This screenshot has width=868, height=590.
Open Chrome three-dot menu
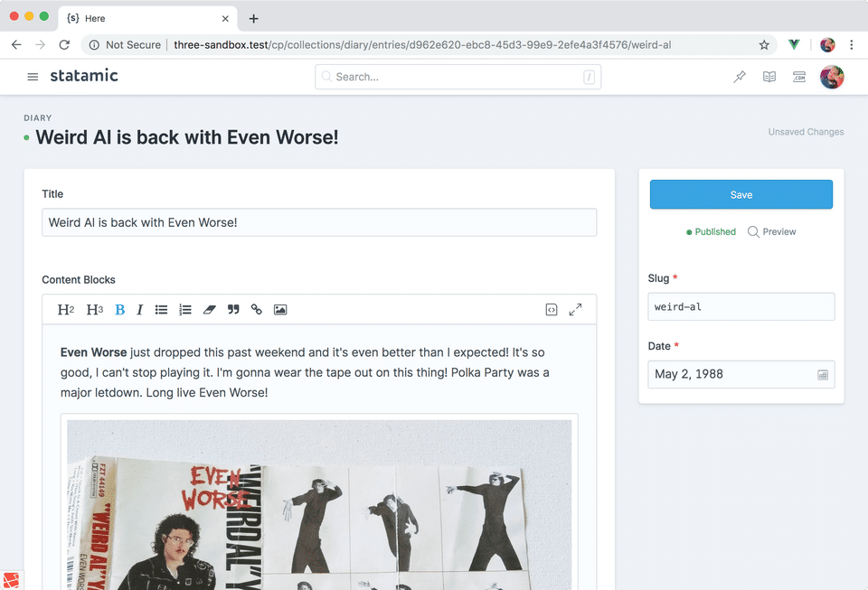852,45
